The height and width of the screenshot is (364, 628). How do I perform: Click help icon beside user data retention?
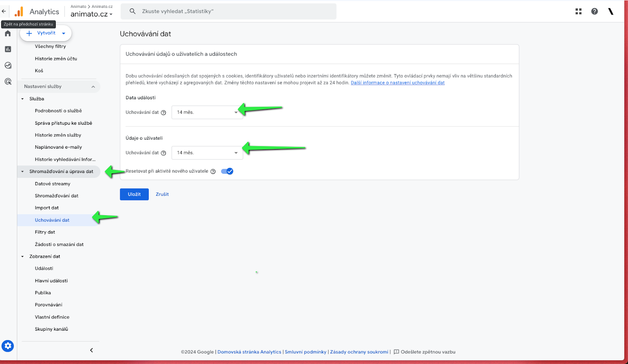164,153
